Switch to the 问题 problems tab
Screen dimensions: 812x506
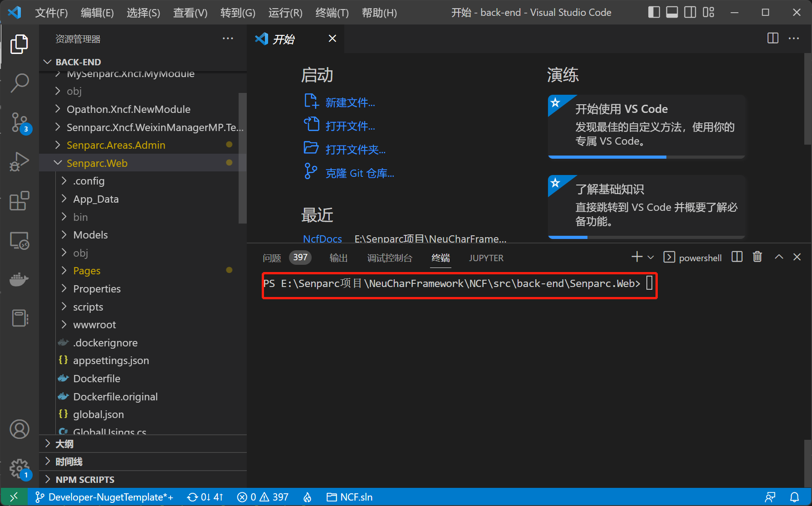coord(272,258)
